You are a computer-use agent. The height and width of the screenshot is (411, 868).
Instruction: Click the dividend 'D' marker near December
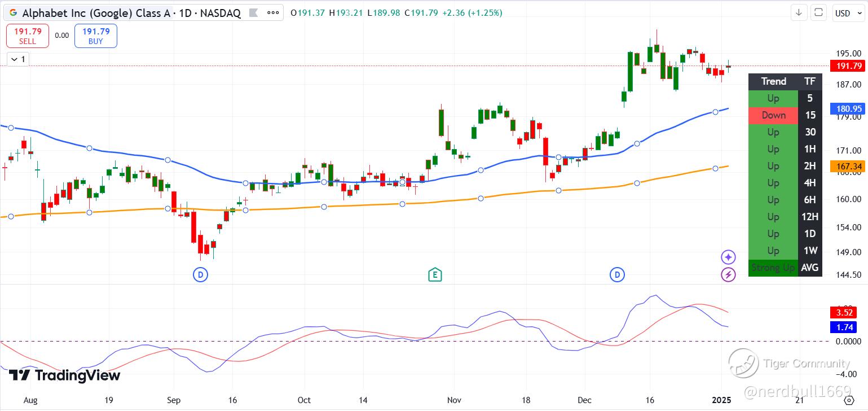coord(617,275)
